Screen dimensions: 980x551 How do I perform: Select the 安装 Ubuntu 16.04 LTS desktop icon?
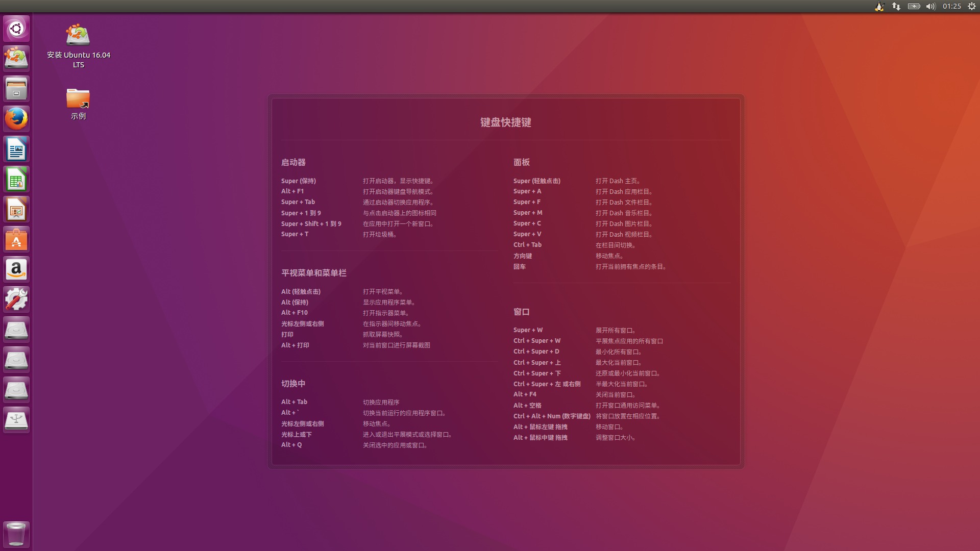point(79,46)
